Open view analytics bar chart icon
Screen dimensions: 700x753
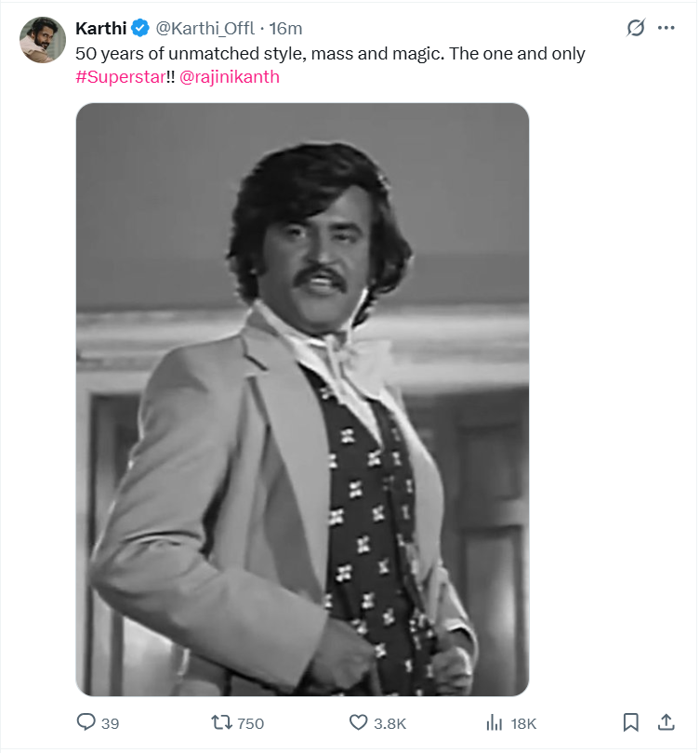[x=495, y=722]
